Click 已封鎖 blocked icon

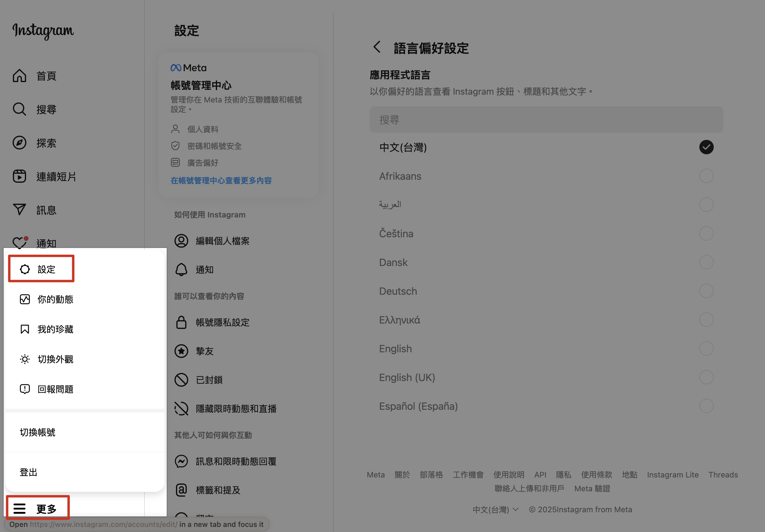[x=181, y=380]
